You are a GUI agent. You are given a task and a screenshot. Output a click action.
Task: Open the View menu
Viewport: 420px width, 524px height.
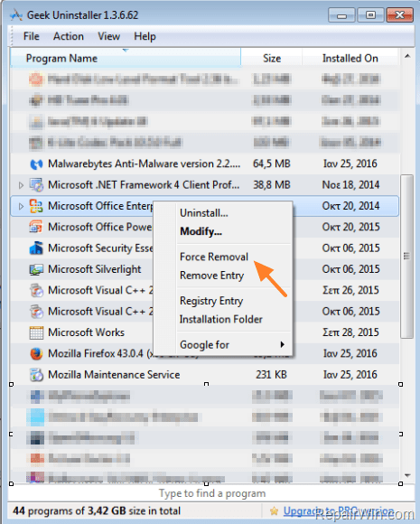pyautogui.click(x=108, y=36)
